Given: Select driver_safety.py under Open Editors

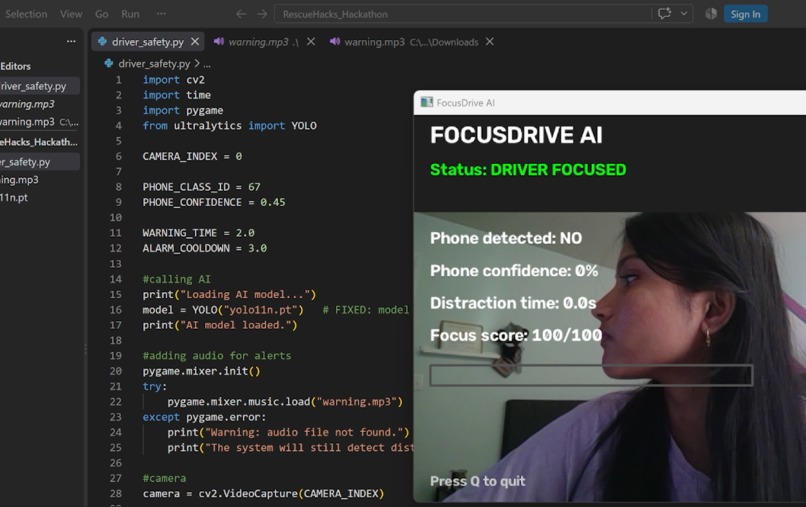Looking at the screenshot, I should point(40,86).
